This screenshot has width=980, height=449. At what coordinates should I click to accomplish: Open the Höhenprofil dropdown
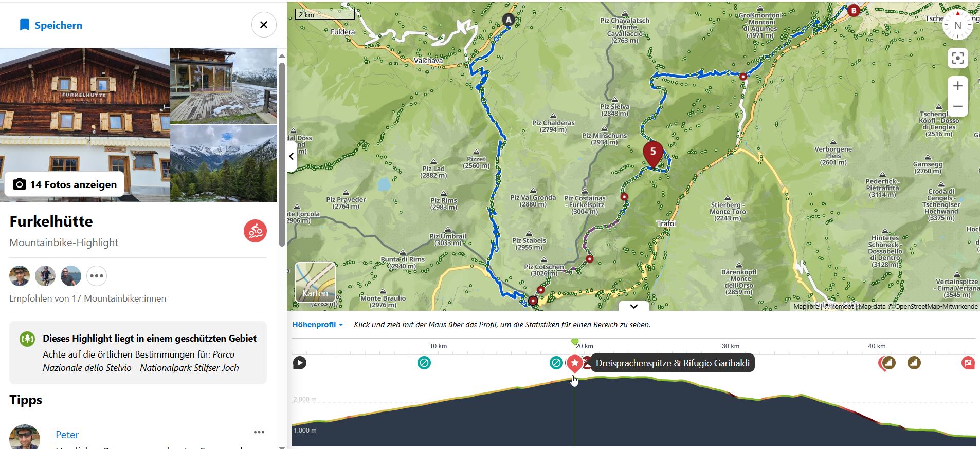tap(317, 325)
